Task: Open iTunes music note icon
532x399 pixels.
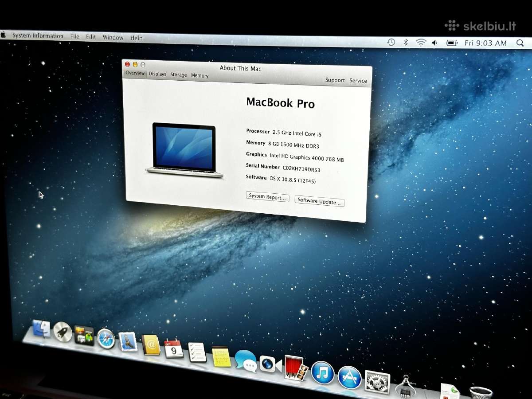Action: [322, 373]
